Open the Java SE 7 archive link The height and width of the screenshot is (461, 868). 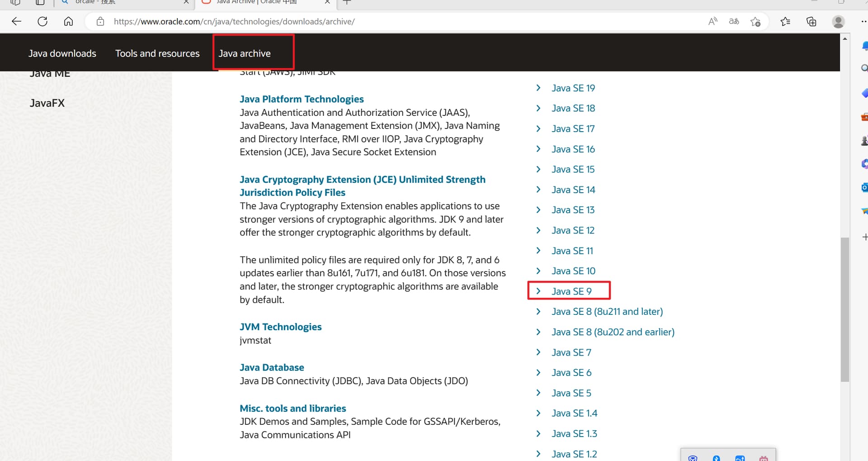[571, 352]
